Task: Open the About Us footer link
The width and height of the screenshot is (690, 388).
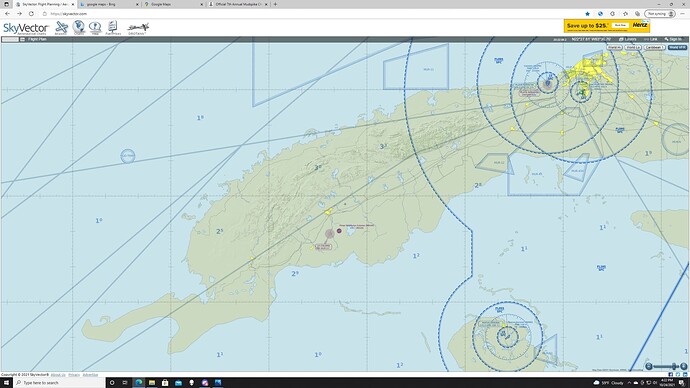Action: [58, 375]
